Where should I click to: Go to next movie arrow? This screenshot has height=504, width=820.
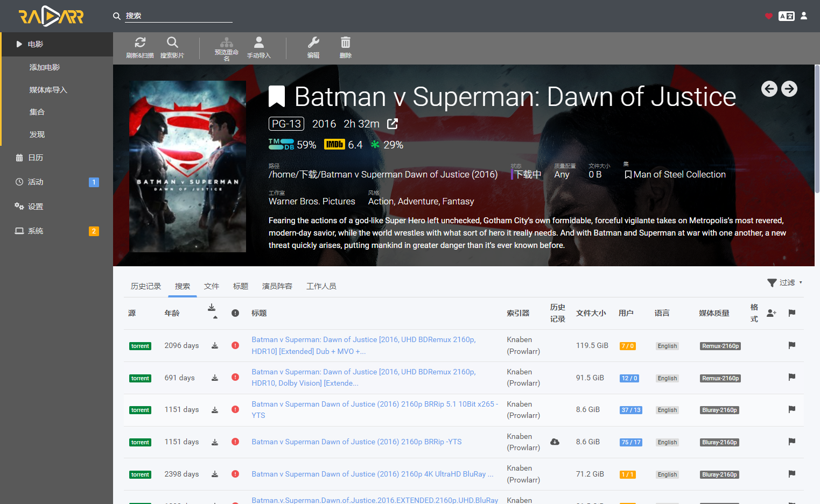point(789,89)
